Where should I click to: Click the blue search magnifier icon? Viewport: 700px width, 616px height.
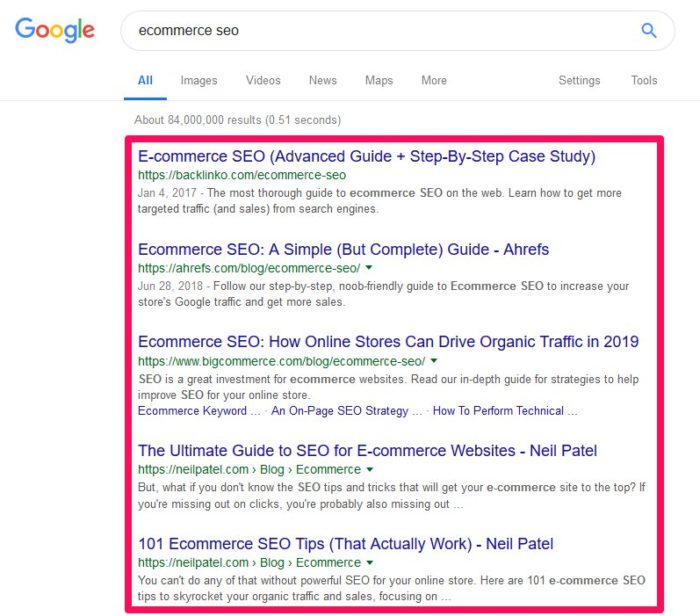click(x=649, y=30)
